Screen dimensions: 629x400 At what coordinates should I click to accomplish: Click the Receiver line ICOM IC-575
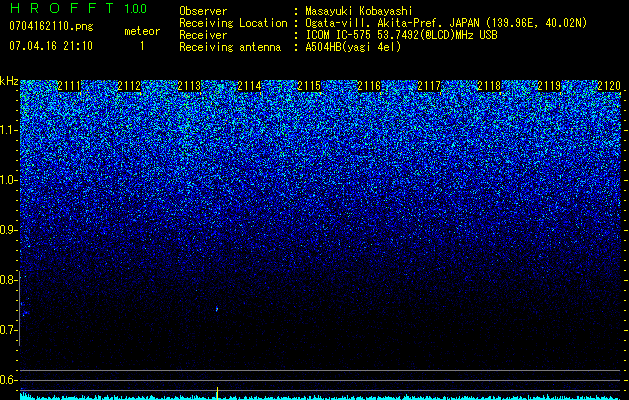338,35
